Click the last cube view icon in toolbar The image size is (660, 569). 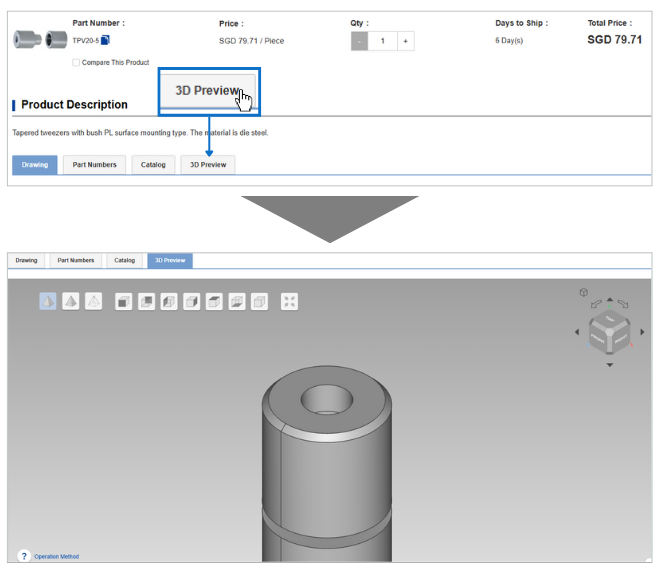click(259, 301)
